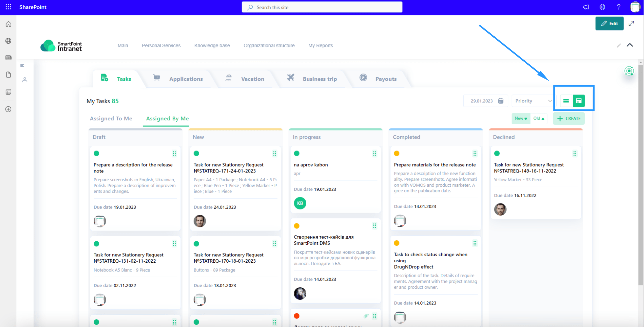Viewport: 644px width, 327px height.
Task: Click the megaphone icon in the top bar
Action: click(586, 7)
